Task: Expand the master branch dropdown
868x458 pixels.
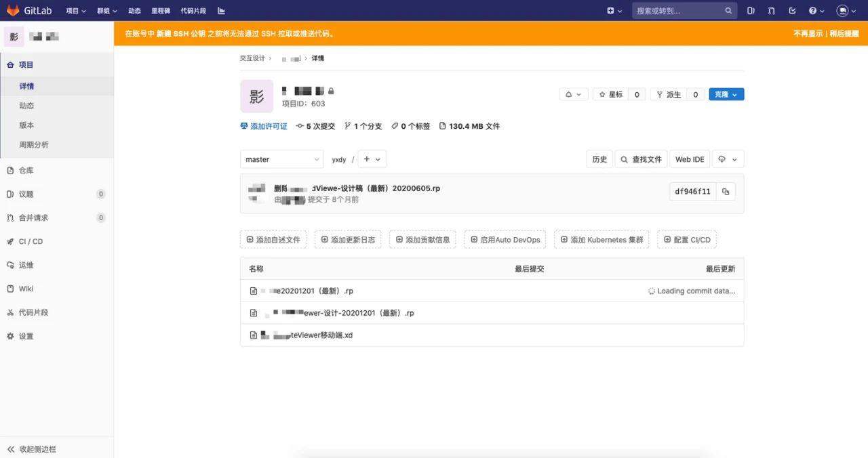Action: pyautogui.click(x=282, y=159)
